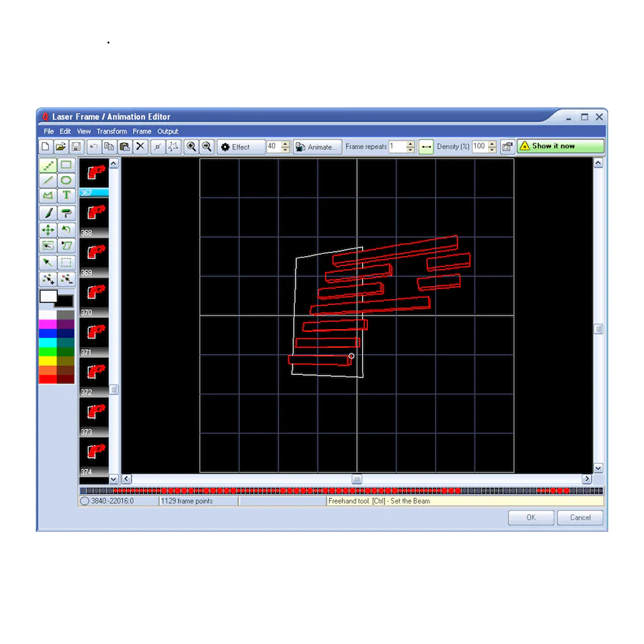This screenshot has width=644, height=644.
Task: Pick the paint roller fill tool
Action: [67, 213]
